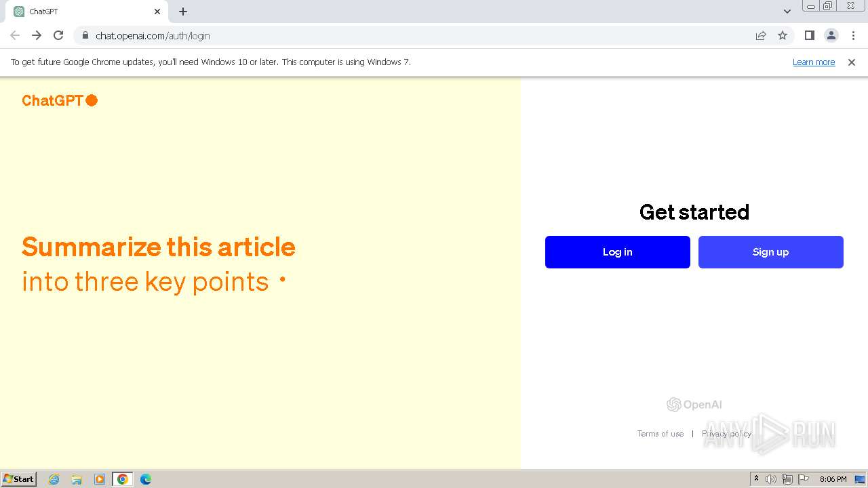
Task: Open the browser side panel
Action: [809, 35]
